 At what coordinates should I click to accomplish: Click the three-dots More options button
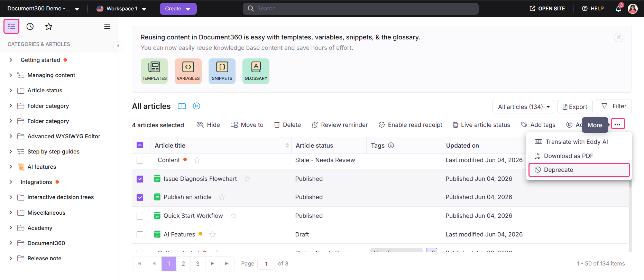618,124
